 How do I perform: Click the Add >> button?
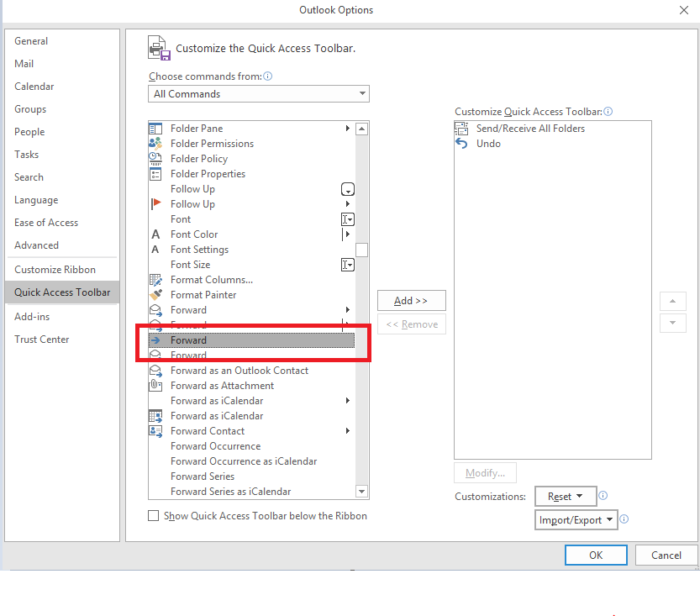pyautogui.click(x=411, y=300)
